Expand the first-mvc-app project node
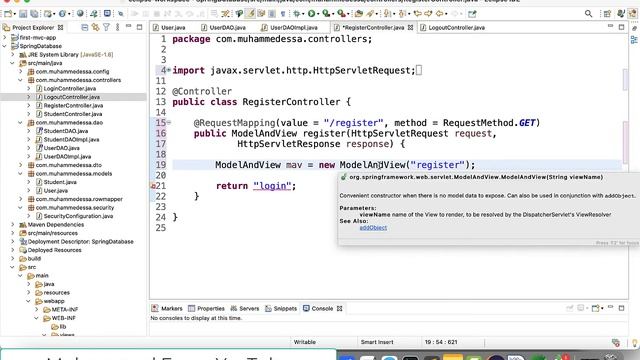 4,38
